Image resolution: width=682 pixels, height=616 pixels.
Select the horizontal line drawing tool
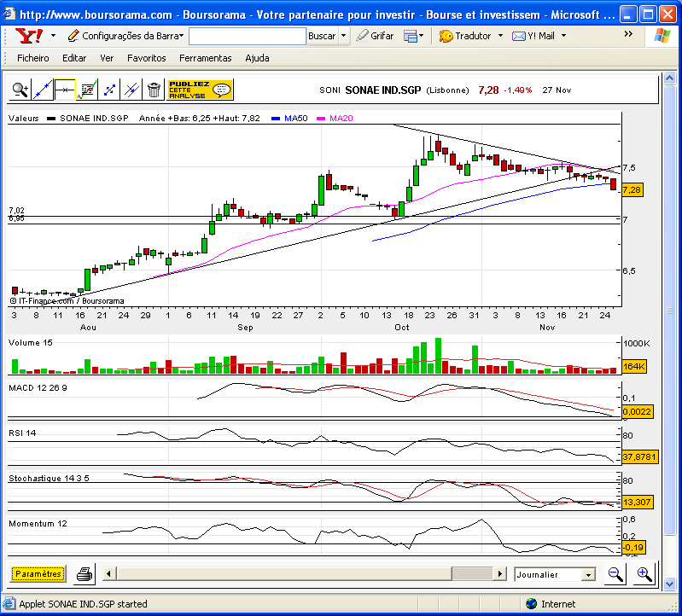(x=65, y=90)
